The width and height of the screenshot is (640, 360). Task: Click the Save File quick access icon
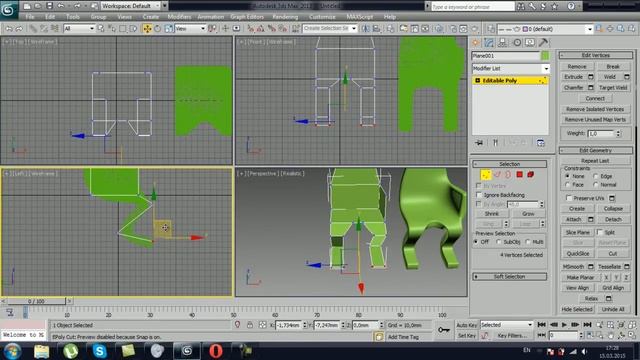click(x=49, y=6)
